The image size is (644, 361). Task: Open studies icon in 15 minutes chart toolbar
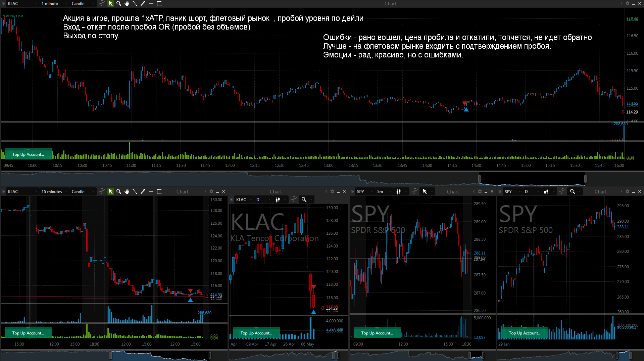coord(101,191)
